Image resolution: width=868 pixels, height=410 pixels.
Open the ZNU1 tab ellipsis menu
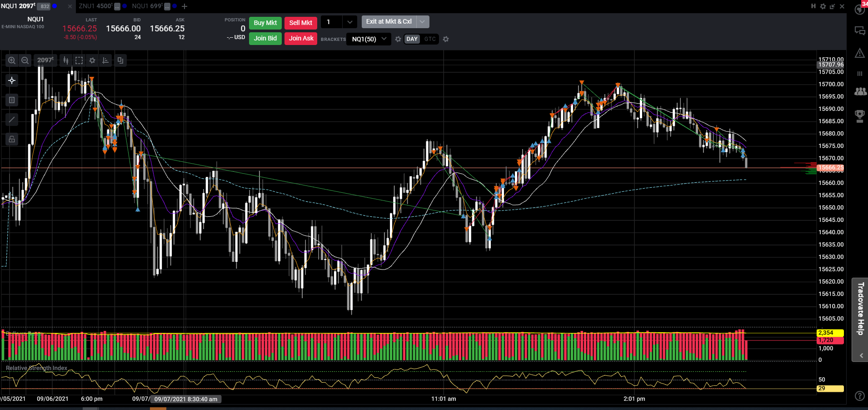point(117,6)
